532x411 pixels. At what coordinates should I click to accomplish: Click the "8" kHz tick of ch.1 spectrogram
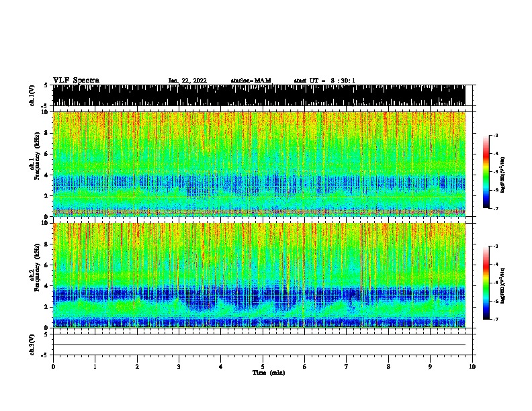point(47,133)
